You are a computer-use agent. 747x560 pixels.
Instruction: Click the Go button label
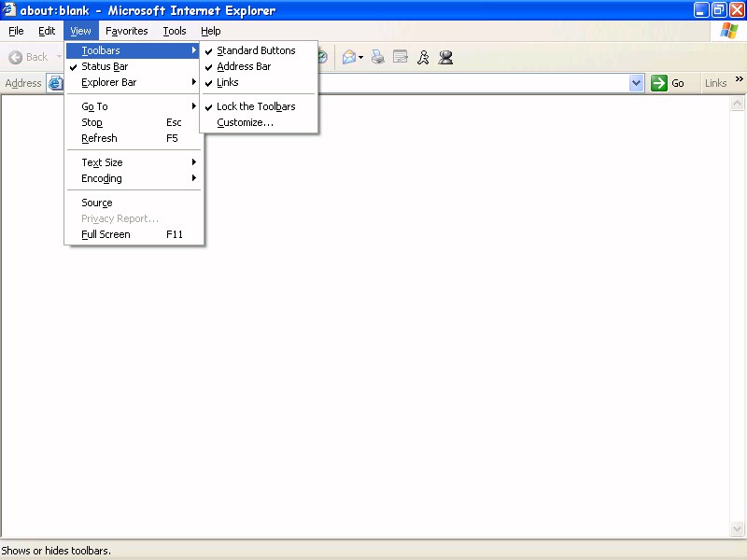tap(678, 83)
